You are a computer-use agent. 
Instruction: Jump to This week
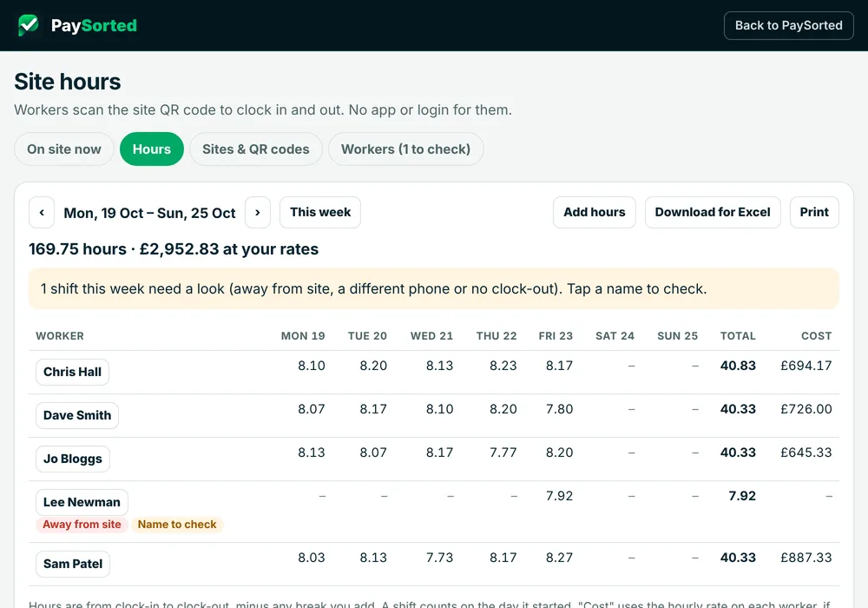320,213
